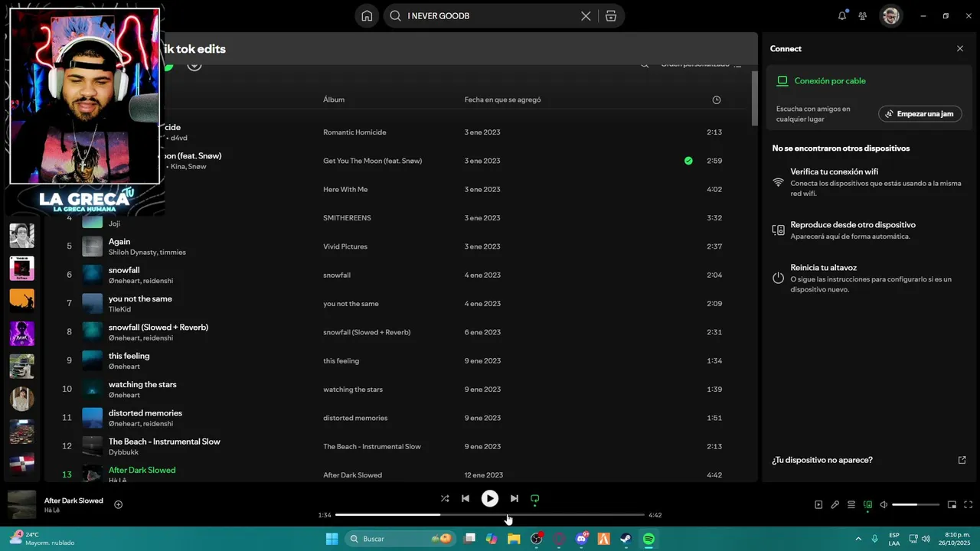Go to Spotify Home via the house icon
This screenshot has height=551, width=980.
pos(367,16)
